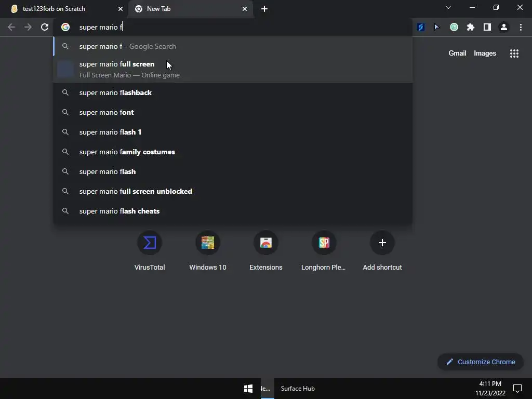Click the Google logo icon in the address bar
Image resolution: width=532 pixels, height=399 pixels.
coord(65,27)
